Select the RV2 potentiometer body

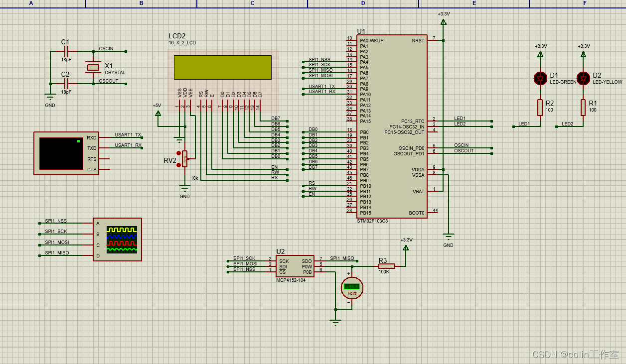tap(185, 159)
